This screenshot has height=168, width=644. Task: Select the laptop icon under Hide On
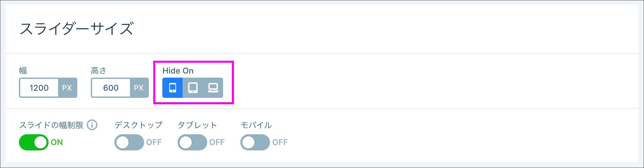point(213,88)
